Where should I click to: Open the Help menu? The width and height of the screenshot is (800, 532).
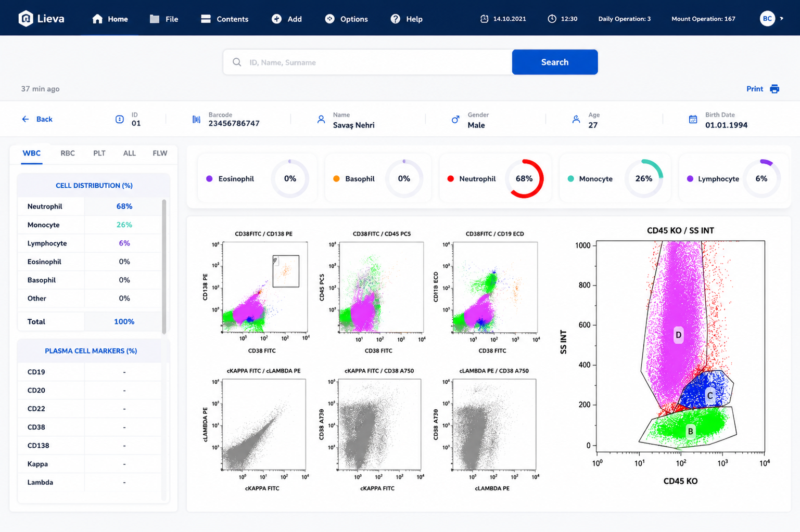pos(407,19)
